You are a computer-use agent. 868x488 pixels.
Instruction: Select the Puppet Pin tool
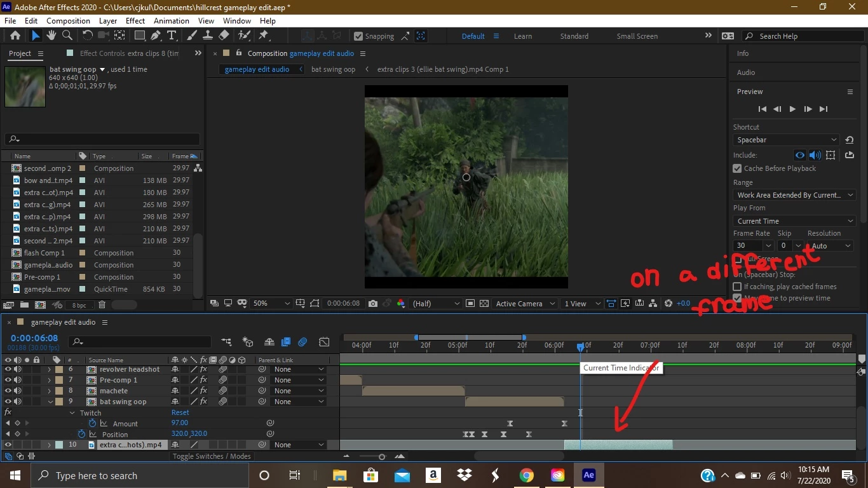click(264, 36)
